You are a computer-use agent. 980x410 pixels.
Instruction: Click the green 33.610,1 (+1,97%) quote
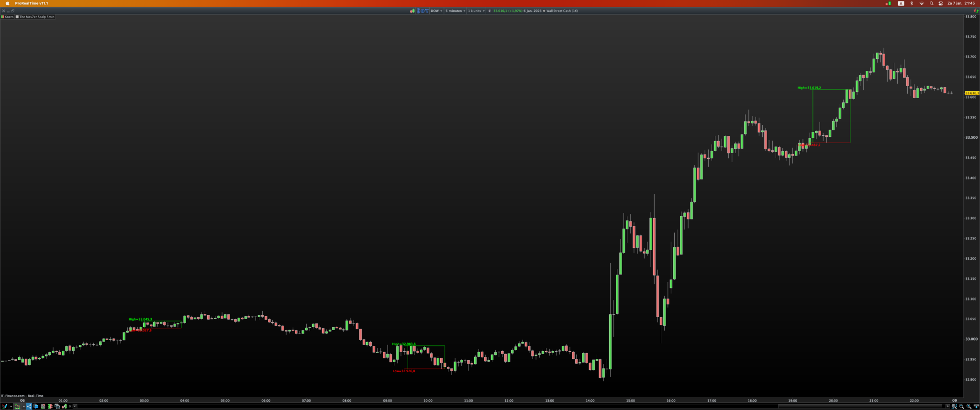[x=508, y=11]
